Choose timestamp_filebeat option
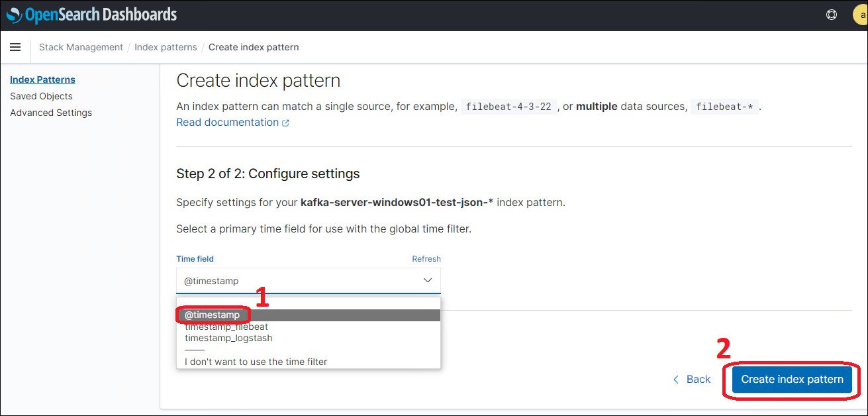868x416 pixels. [x=226, y=327]
